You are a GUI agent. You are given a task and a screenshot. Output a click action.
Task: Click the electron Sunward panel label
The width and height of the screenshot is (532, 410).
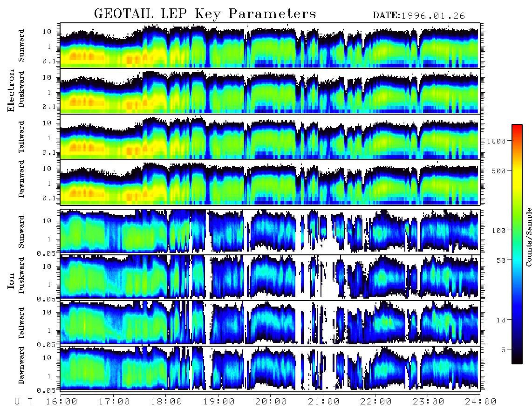(x=21, y=46)
